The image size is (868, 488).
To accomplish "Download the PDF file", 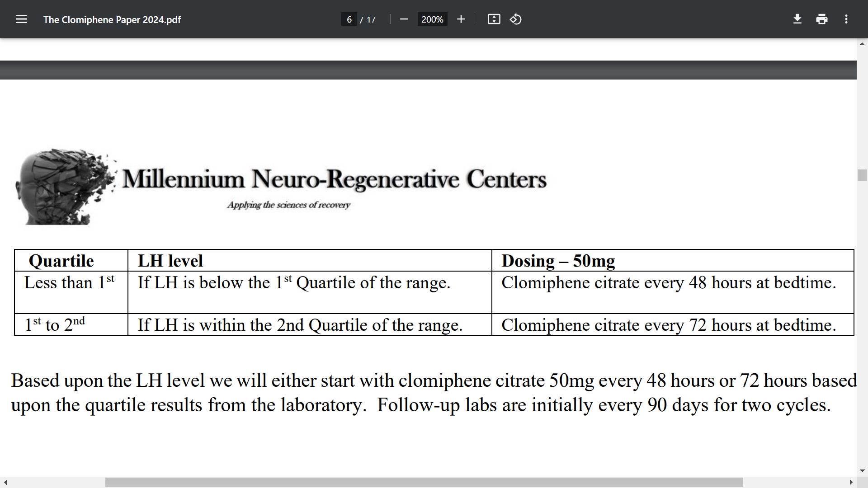I will tap(797, 19).
